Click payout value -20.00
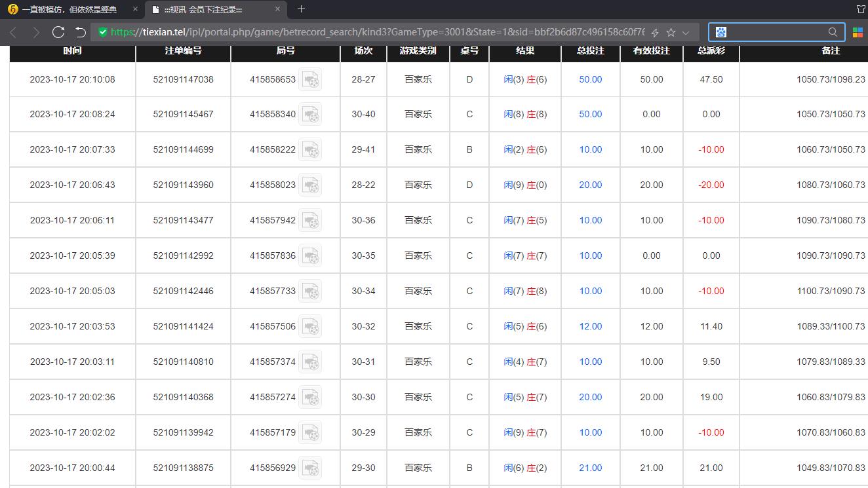The height and width of the screenshot is (488, 868). tap(711, 185)
